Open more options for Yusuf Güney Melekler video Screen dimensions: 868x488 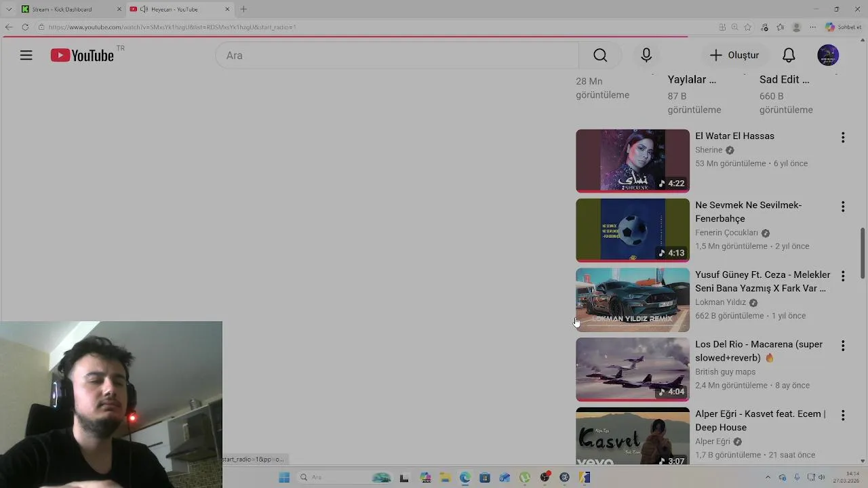pyautogui.click(x=843, y=277)
